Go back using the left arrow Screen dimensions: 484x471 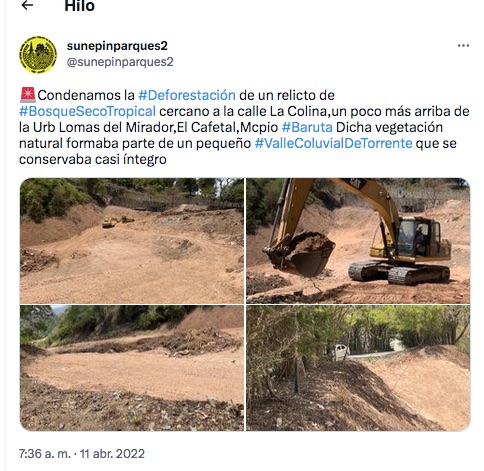27,5
